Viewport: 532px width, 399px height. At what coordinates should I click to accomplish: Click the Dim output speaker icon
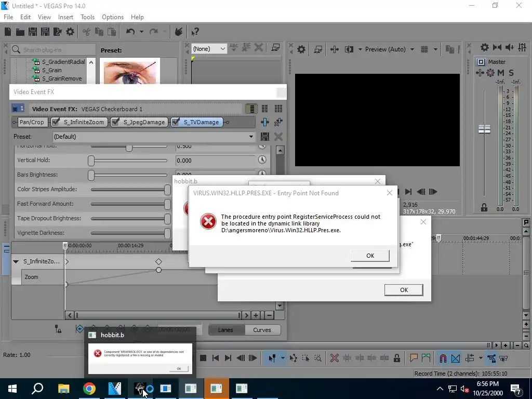click(509, 47)
